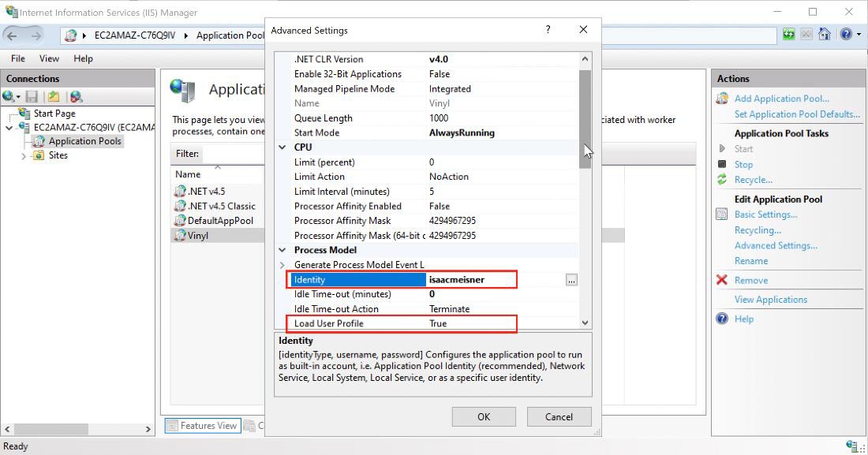
Task: Click the Create New Connection globe icon
Action: click(9, 96)
